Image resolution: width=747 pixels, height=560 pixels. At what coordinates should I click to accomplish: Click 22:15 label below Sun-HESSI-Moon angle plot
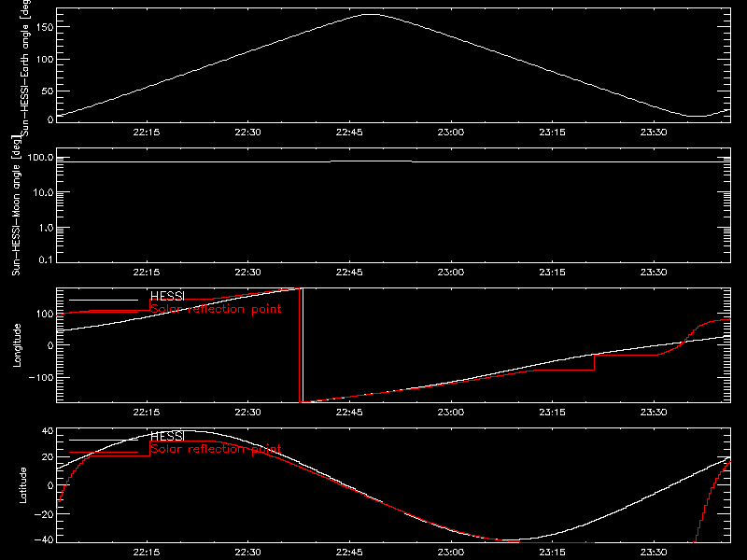pos(147,272)
